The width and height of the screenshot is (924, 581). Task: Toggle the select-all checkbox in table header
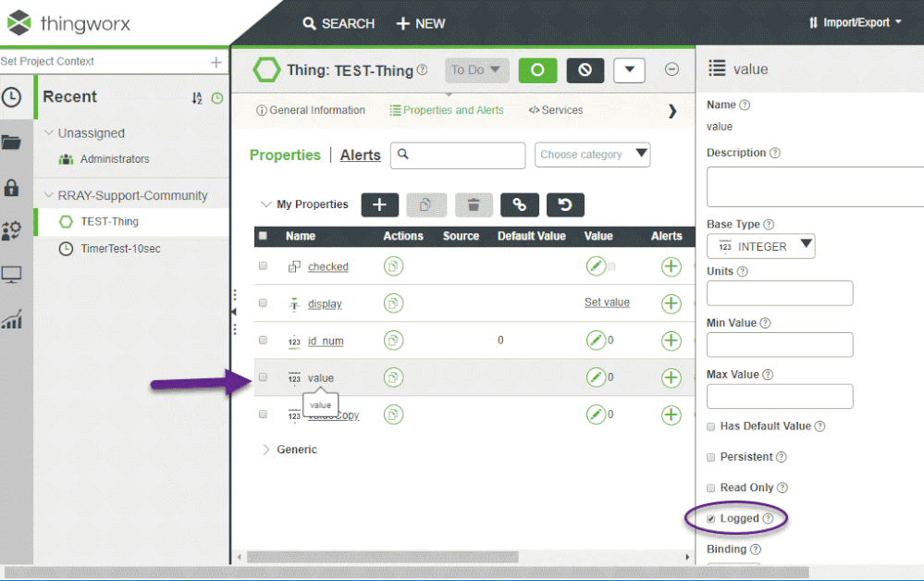263,236
